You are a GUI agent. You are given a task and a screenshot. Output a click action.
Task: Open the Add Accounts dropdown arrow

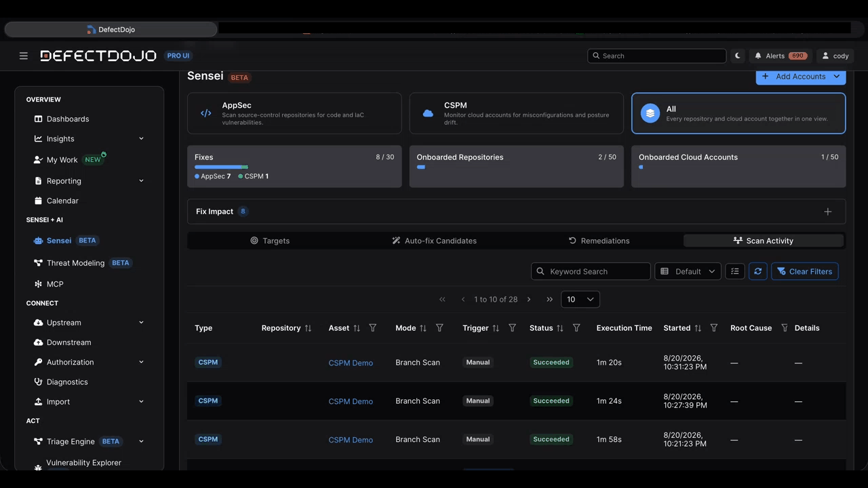[837, 77]
